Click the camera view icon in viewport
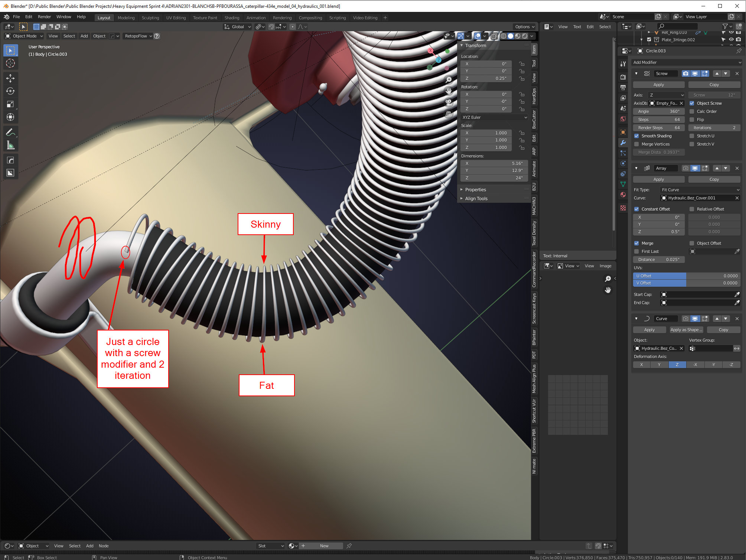The image size is (746, 560). 449,102
